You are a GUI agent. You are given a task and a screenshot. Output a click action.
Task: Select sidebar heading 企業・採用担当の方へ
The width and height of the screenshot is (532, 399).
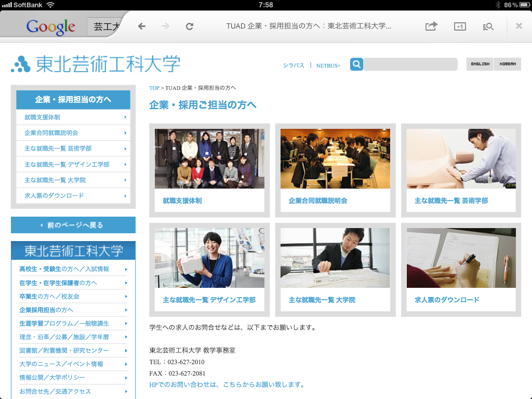click(73, 99)
